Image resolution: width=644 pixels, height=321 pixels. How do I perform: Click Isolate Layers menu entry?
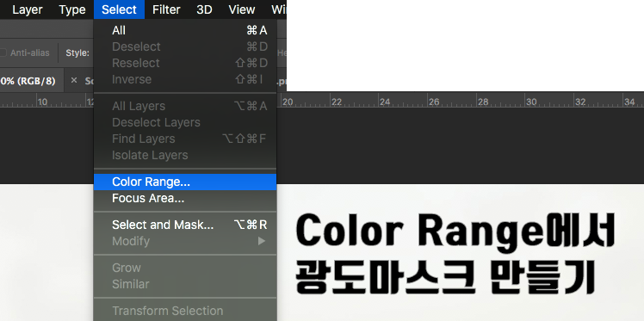(185, 155)
